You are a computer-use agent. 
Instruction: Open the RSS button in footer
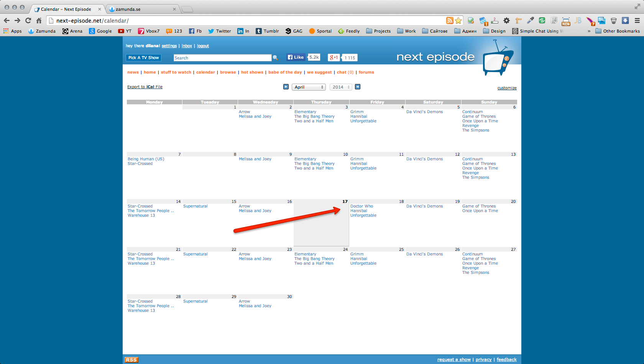[x=131, y=360]
